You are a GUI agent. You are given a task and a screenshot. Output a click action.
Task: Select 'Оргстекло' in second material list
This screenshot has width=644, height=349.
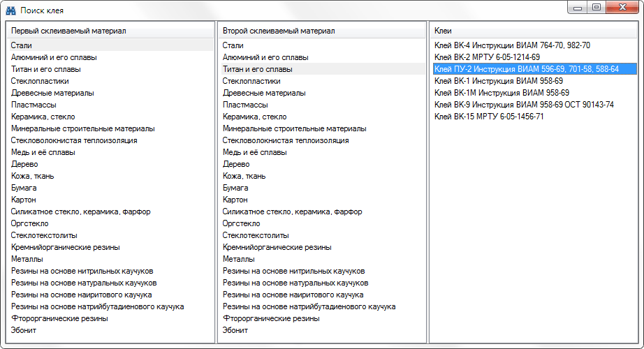[241, 223]
